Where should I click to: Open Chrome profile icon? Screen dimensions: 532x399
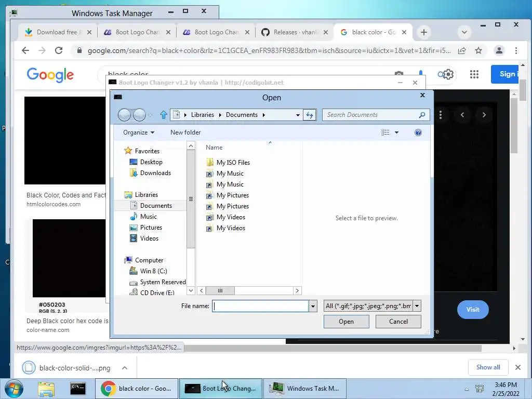499,50
